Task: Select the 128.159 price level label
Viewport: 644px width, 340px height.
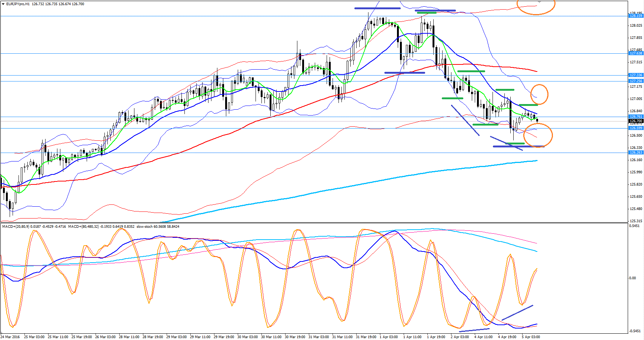Action: tap(636, 16)
